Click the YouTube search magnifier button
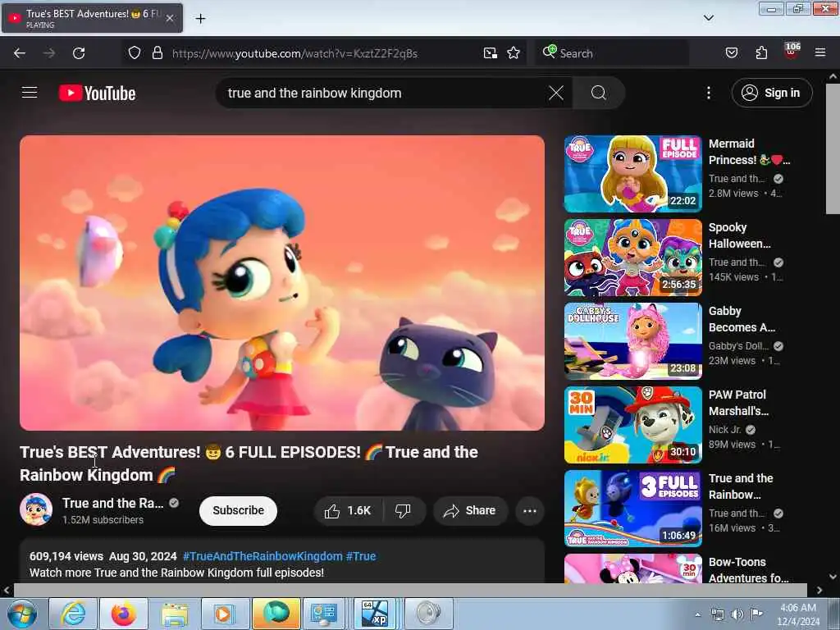 (598, 94)
